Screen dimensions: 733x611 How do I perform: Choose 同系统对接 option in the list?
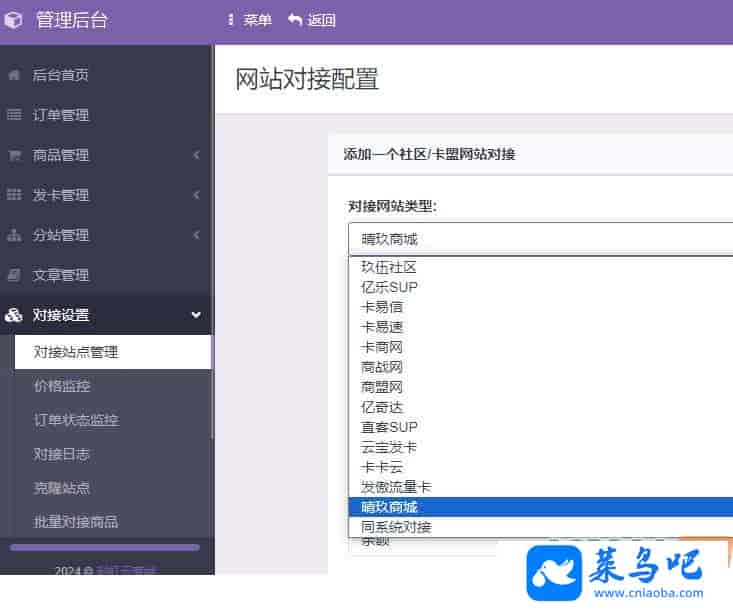coord(396,527)
